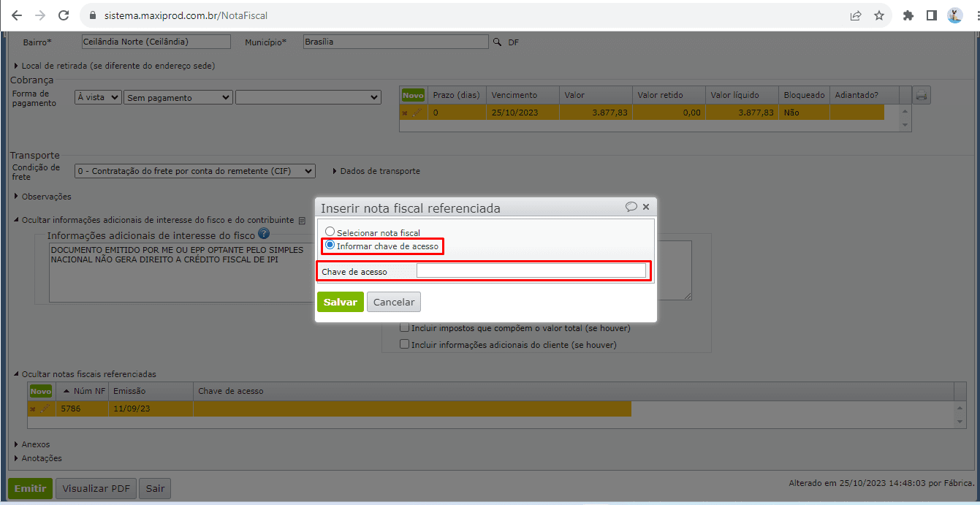This screenshot has height=505, width=980.
Task: Go back using browser back arrow
Action: pyautogui.click(x=16, y=15)
